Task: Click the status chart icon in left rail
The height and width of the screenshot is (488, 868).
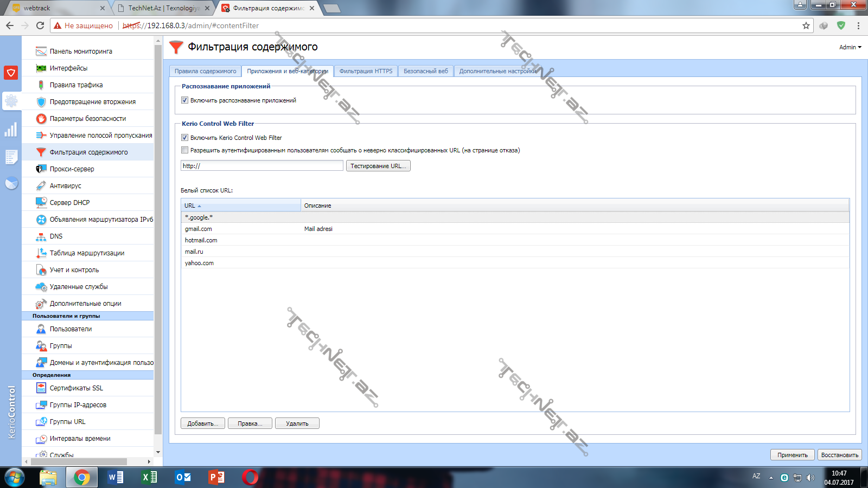Action: [x=11, y=130]
